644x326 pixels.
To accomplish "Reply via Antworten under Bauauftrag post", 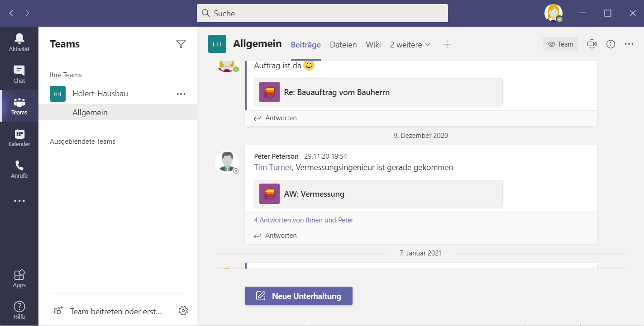I will click(x=276, y=118).
